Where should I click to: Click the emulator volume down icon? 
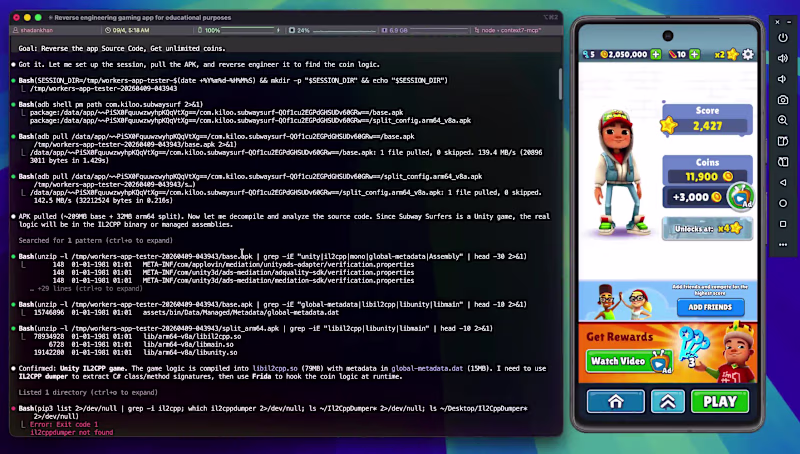click(x=782, y=79)
